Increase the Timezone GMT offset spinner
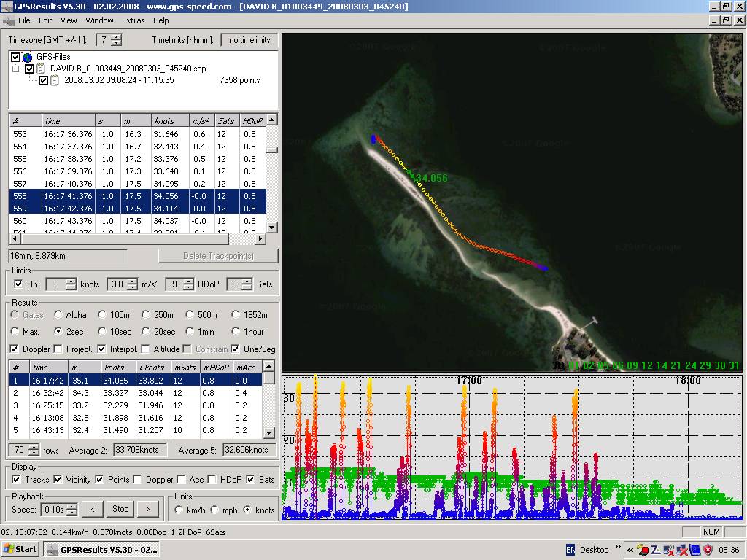 117,37
